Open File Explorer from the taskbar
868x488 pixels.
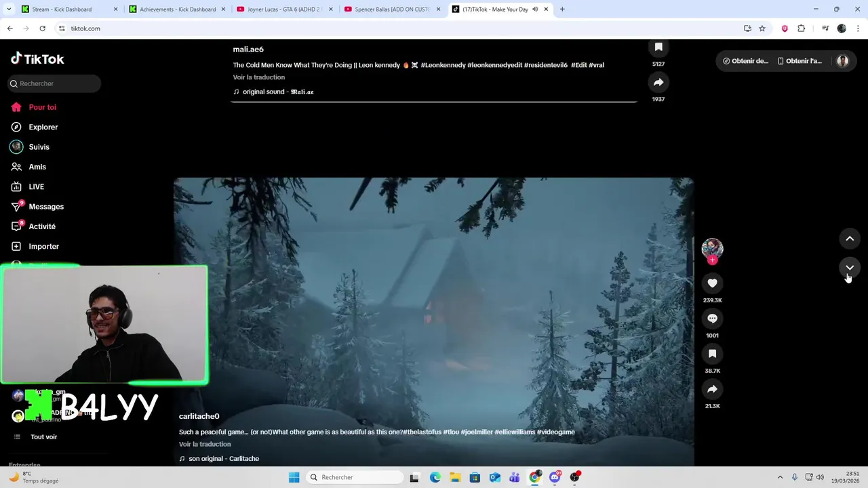[454, 477]
